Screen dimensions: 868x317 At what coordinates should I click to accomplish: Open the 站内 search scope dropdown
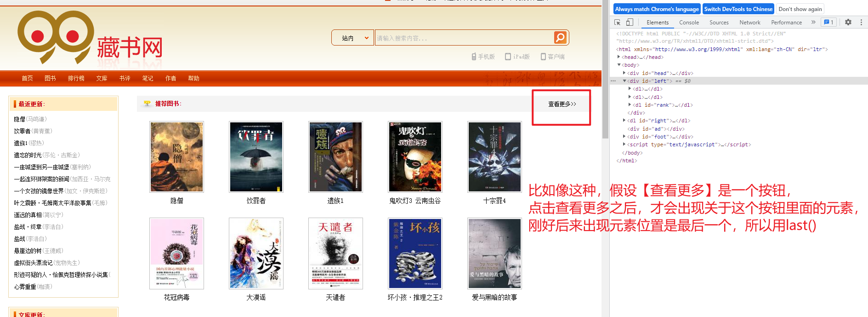point(353,38)
